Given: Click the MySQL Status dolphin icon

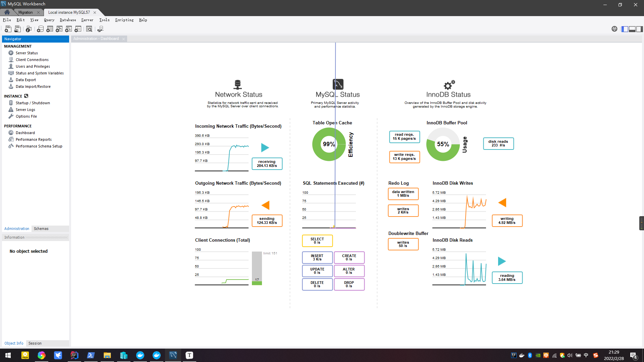Looking at the screenshot, I should pos(338,84).
